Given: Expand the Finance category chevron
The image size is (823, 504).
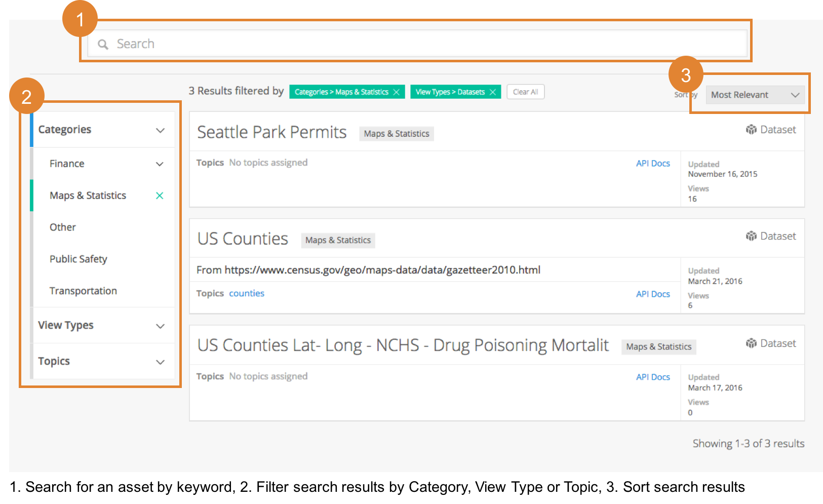Looking at the screenshot, I should (160, 164).
